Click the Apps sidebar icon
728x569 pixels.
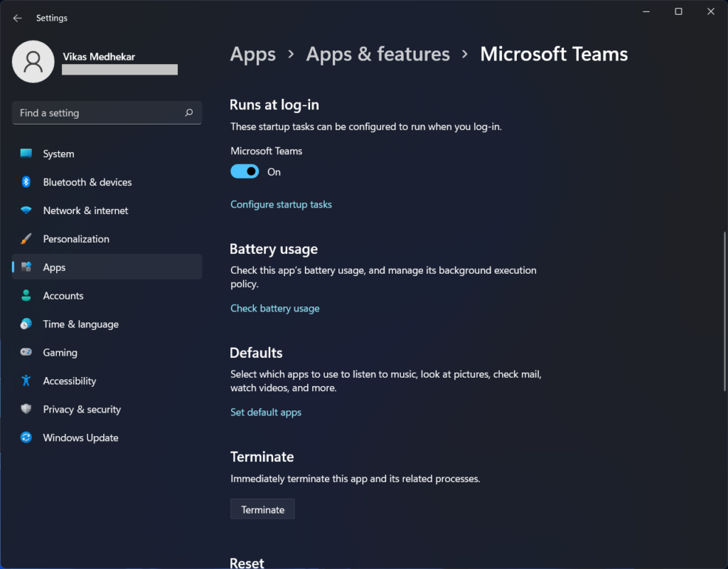pyautogui.click(x=26, y=267)
